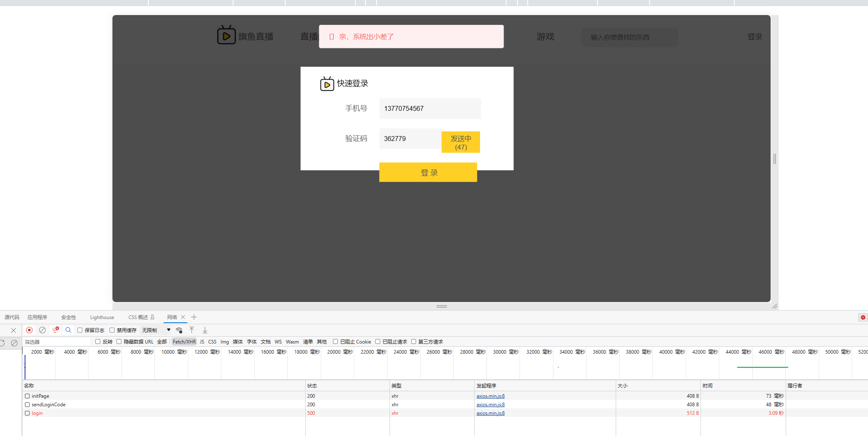Filter requests by Wasm type
The image size is (868, 436).
tap(292, 342)
